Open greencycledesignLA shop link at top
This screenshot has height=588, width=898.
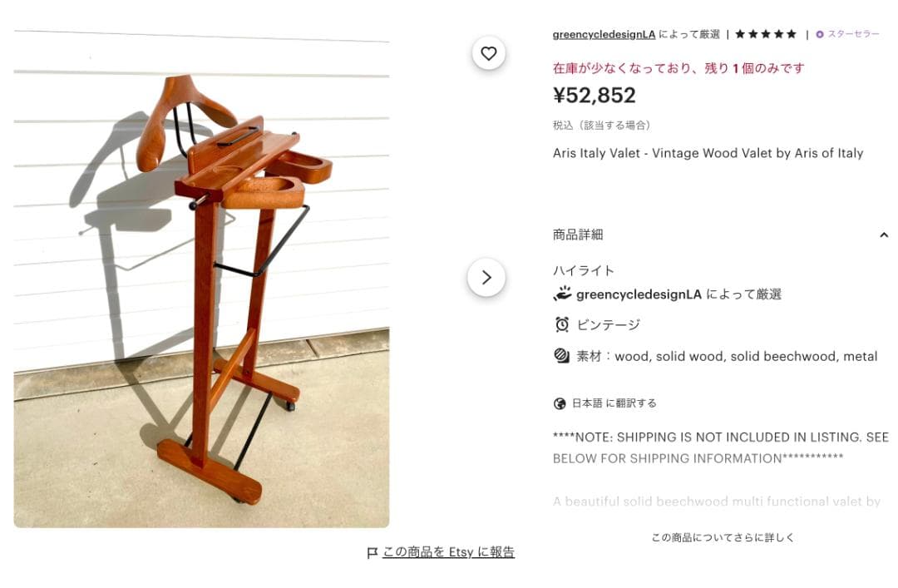(604, 34)
